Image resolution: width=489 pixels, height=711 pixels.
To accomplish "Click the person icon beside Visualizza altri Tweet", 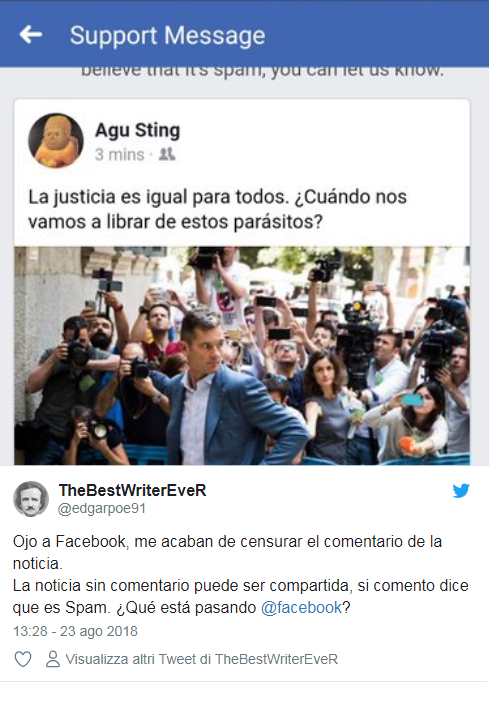I will coord(53,659).
